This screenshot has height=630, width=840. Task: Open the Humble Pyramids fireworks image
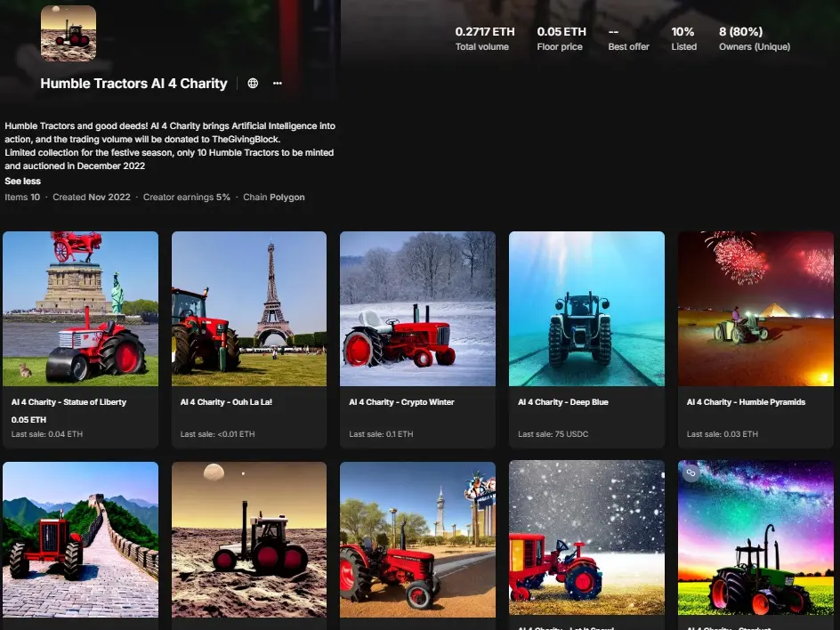[755, 309]
